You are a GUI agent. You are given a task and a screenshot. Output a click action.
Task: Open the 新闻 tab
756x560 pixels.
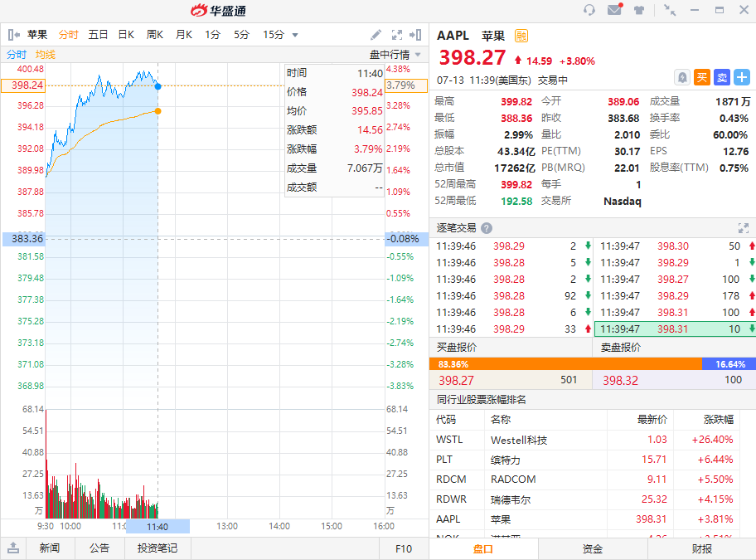(x=50, y=548)
